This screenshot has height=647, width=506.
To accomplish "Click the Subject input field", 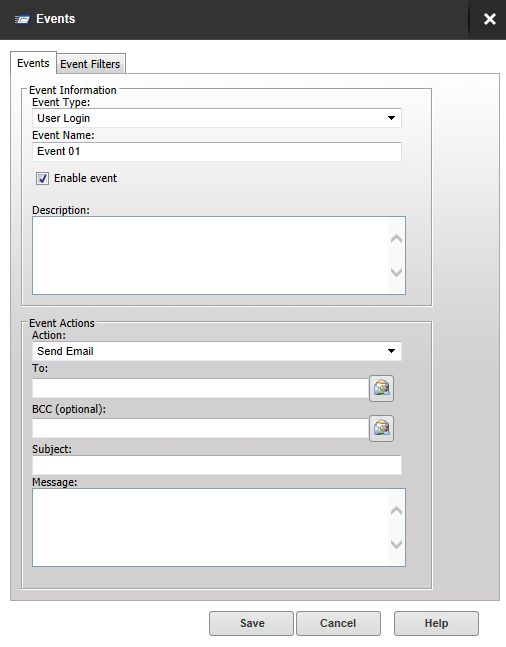I will [217, 465].
